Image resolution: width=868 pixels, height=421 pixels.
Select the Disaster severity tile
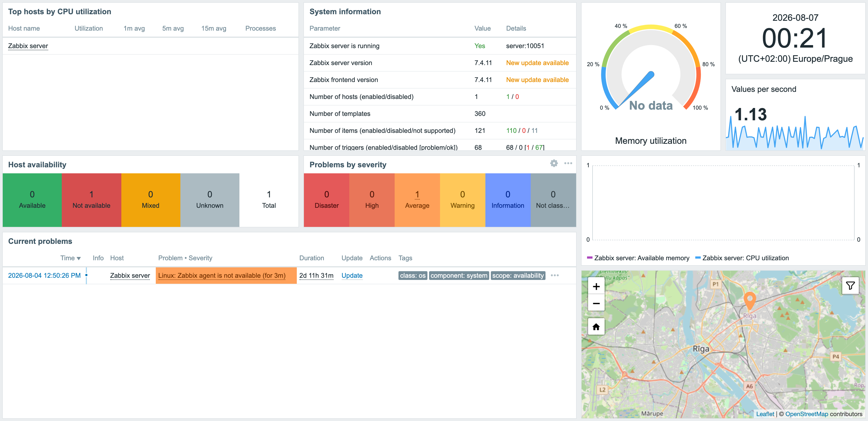coord(327,200)
